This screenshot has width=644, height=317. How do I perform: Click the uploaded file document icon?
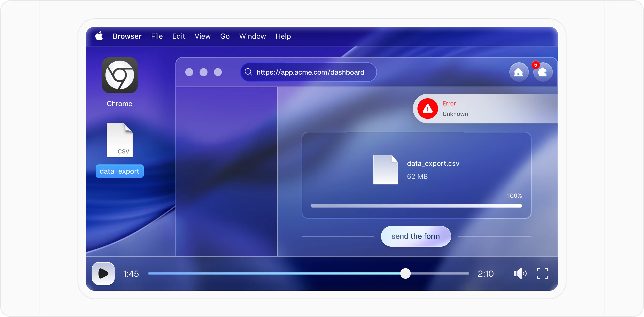pyautogui.click(x=385, y=170)
